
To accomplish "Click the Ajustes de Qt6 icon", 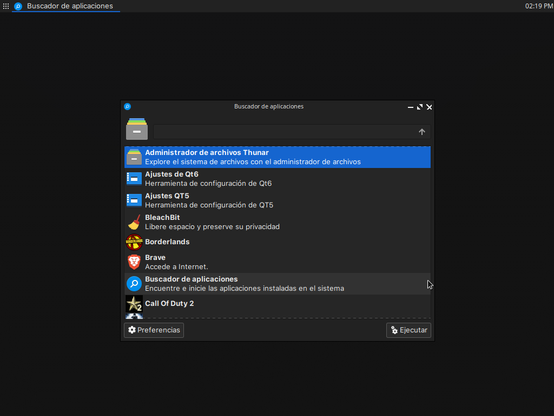I will (x=134, y=178).
